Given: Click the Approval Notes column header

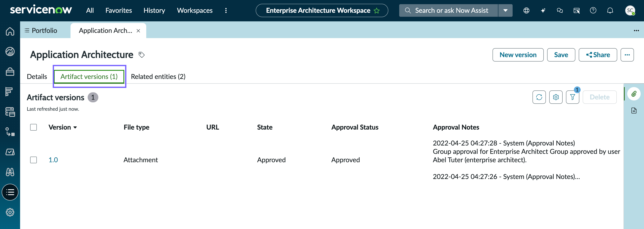Looking at the screenshot, I should click(x=456, y=127).
